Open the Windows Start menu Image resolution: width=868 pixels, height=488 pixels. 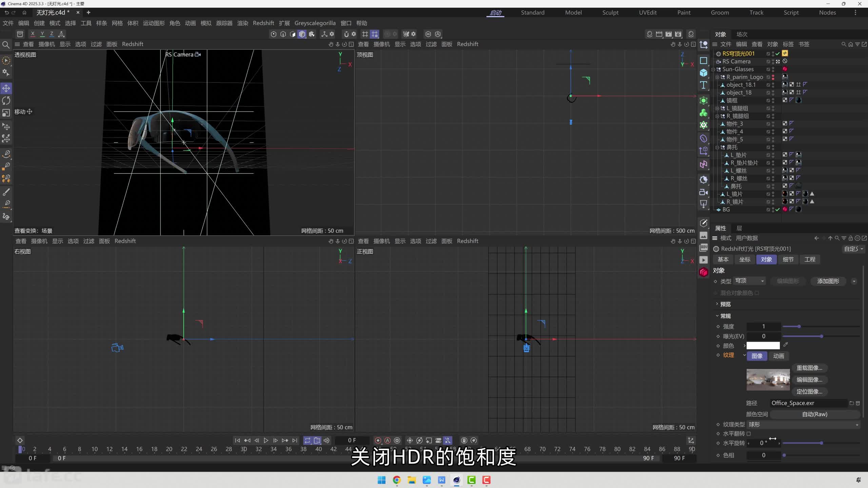tap(382, 480)
